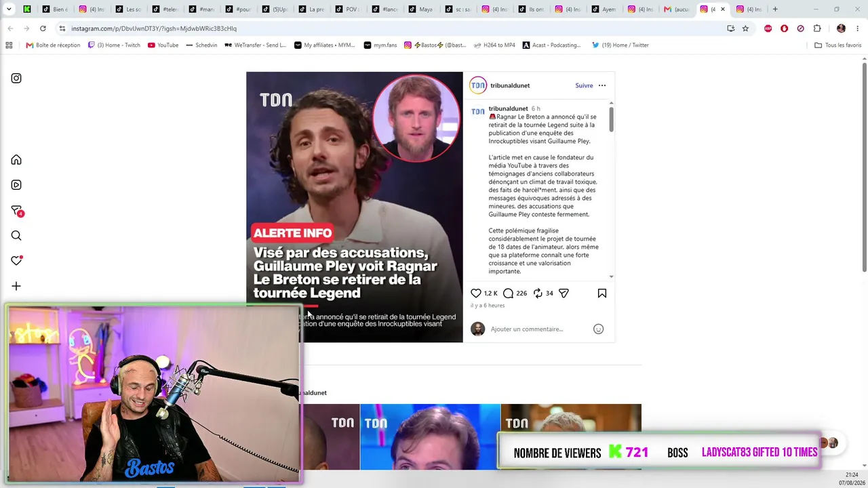The width and height of the screenshot is (868, 488).
Task: Open Instagram Reels icon in sidebar
Action: [x=16, y=185]
